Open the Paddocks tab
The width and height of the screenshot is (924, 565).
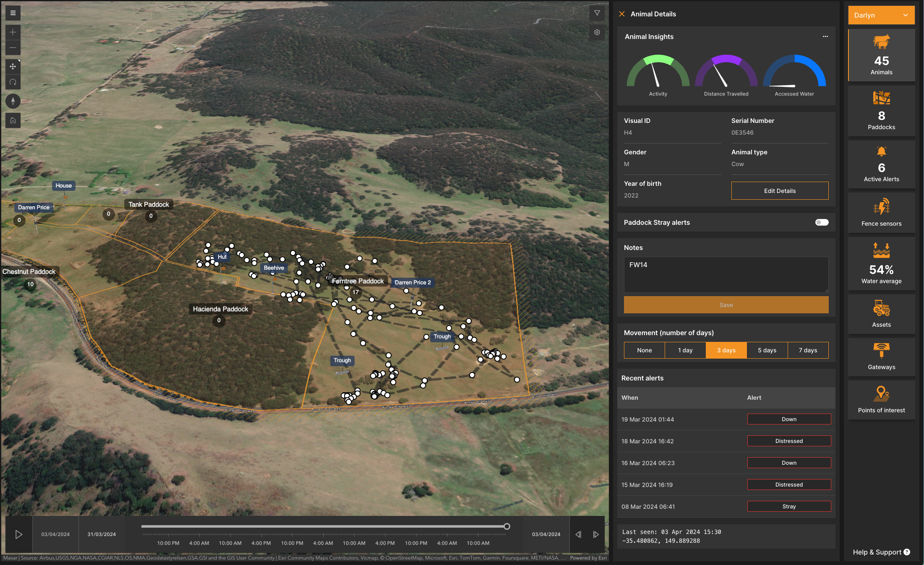[881, 111]
